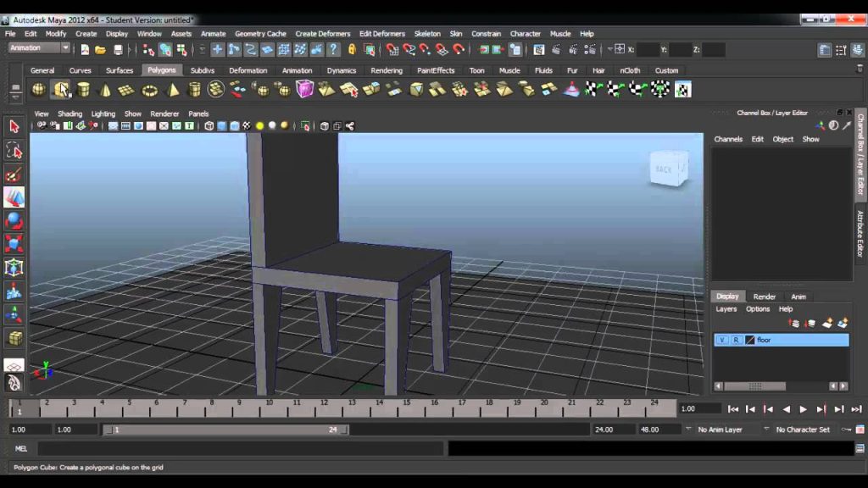
Task: Click the current frame field 1.00
Action: coord(700,409)
